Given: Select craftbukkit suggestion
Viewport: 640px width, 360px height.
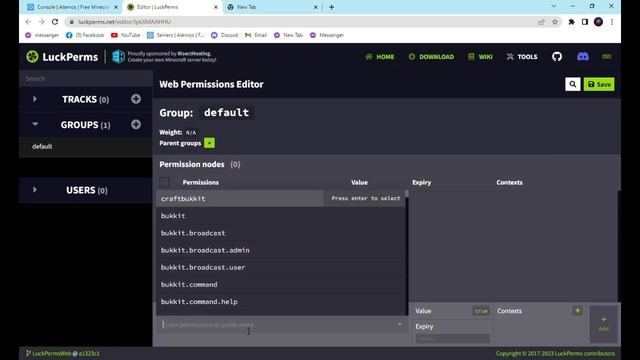Looking at the screenshot, I should point(280,198).
